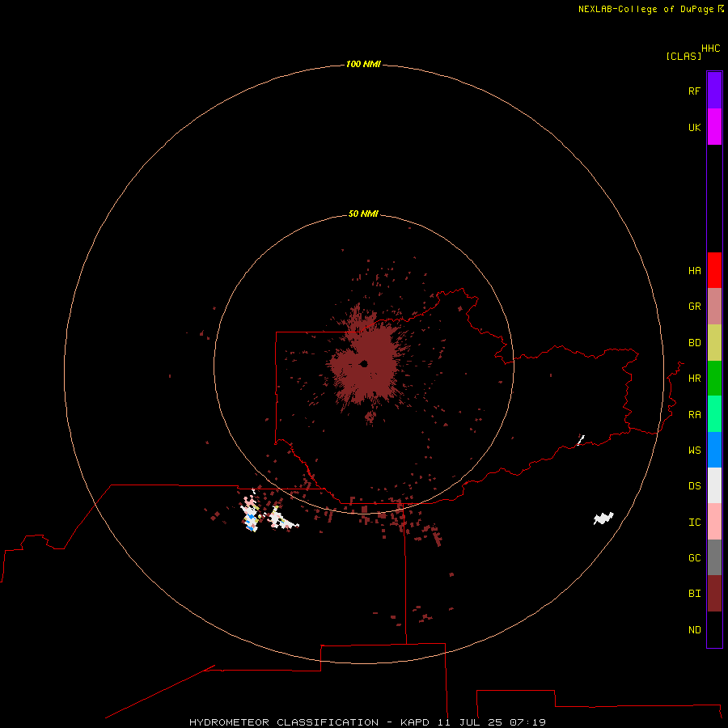Click the RA legend label
This screenshot has width=728, height=728.
coord(694,415)
